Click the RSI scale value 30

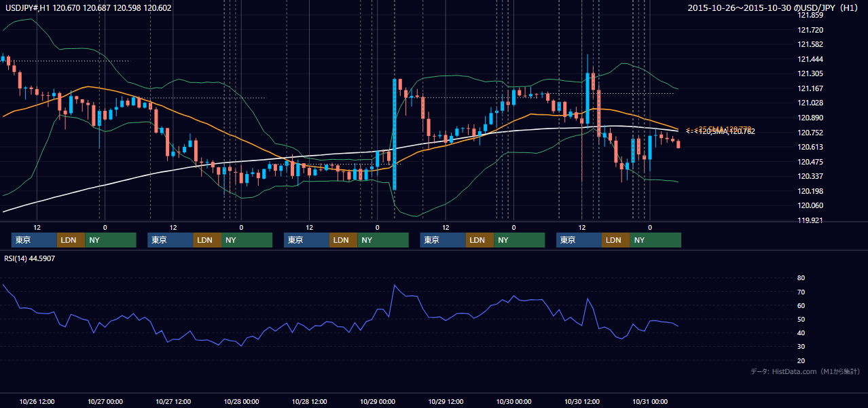[801, 346]
